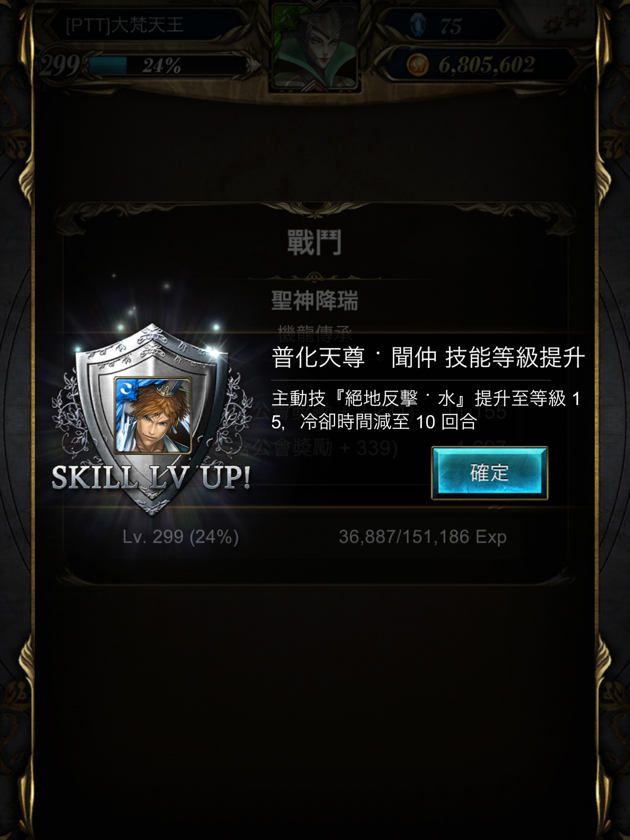The width and height of the screenshot is (630, 840).
Task: Tap the player level 299 badge
Action: (x=59, y=65)
